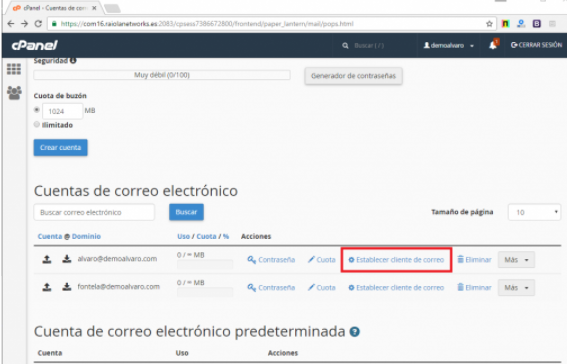Change Contraseña for fontela account
This screenshot has height=364, width=567.
coord(271,288)
